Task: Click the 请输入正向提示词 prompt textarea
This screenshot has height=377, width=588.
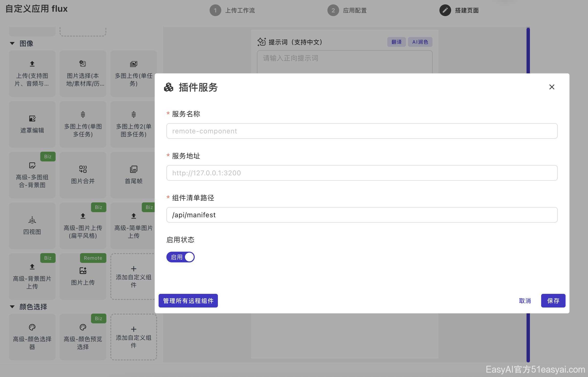Action: 345,62
